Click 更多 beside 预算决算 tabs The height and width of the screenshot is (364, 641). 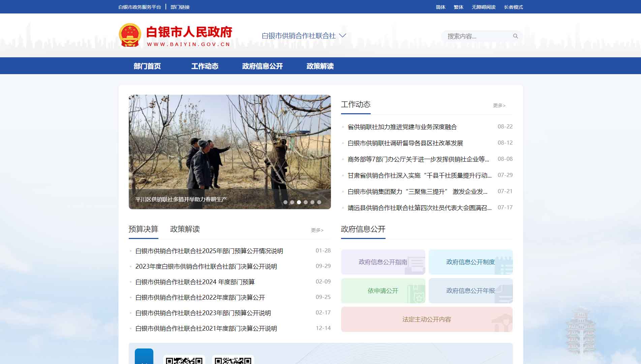tap(317, 230)
